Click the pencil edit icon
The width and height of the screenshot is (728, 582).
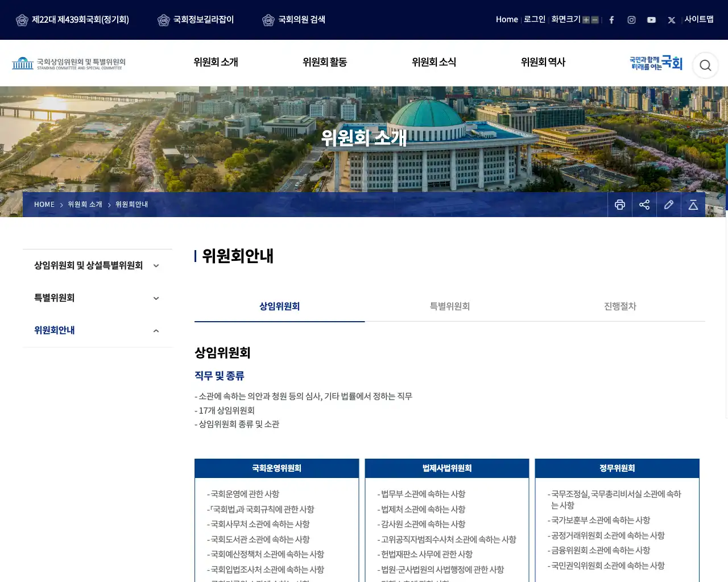point(669,205)
